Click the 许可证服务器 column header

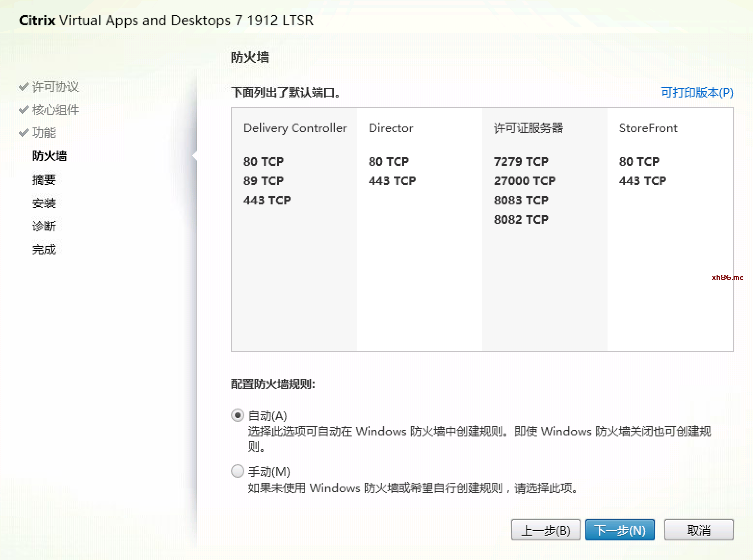coord(528,128)
